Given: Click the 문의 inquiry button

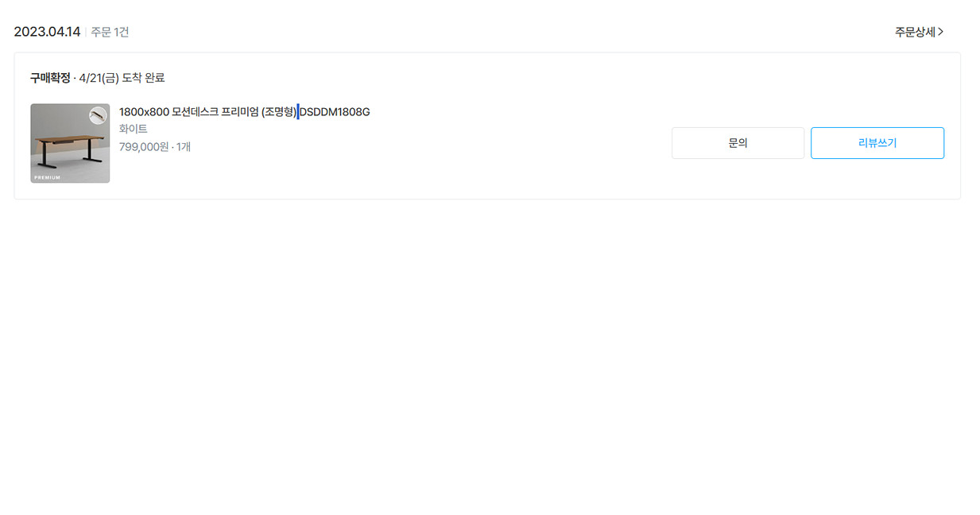Looking at the screenshot, I should pos(738,143).
